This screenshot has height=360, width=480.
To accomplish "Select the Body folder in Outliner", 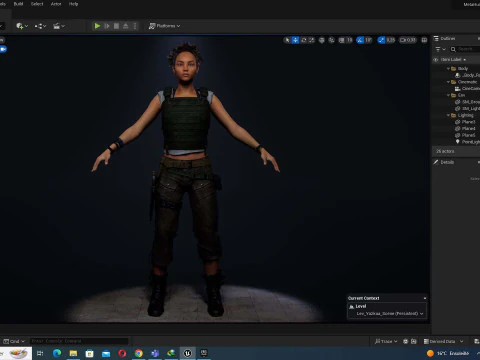I will coord(463,69).
